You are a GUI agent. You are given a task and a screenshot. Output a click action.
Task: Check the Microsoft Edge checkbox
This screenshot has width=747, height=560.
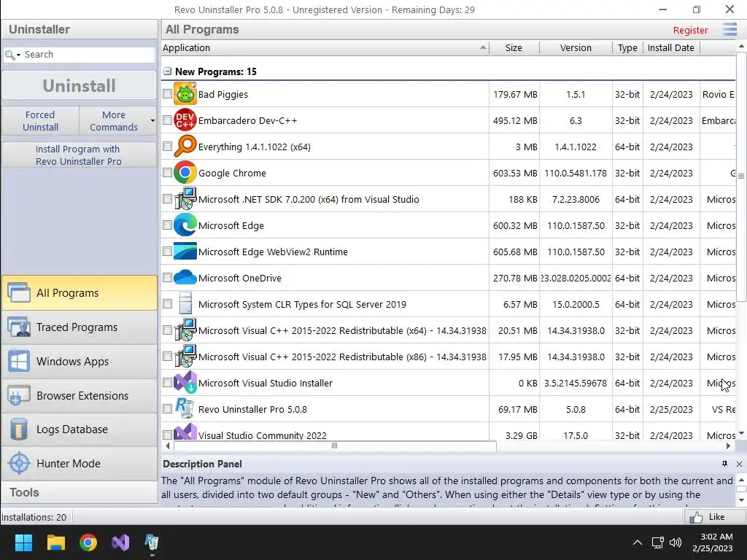(x=167, y=225)
